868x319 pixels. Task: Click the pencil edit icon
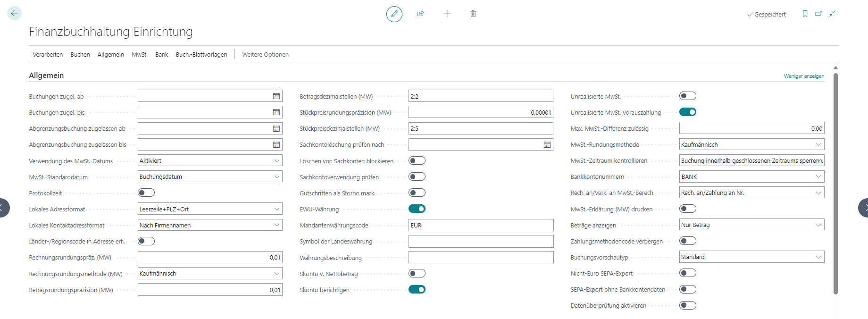394,14
